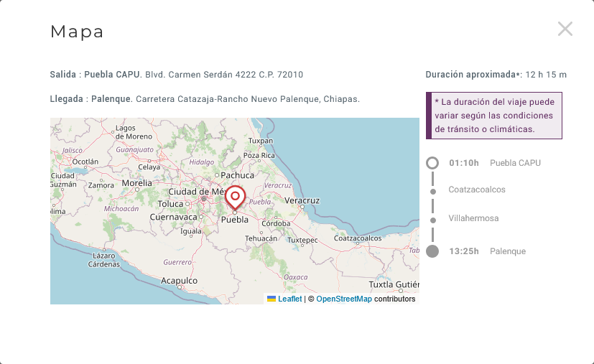The width and height of the screenshot is (594, 364).
Task: Select the Villahermosa stop dot in the itinerary
Action: coord(432,220)
